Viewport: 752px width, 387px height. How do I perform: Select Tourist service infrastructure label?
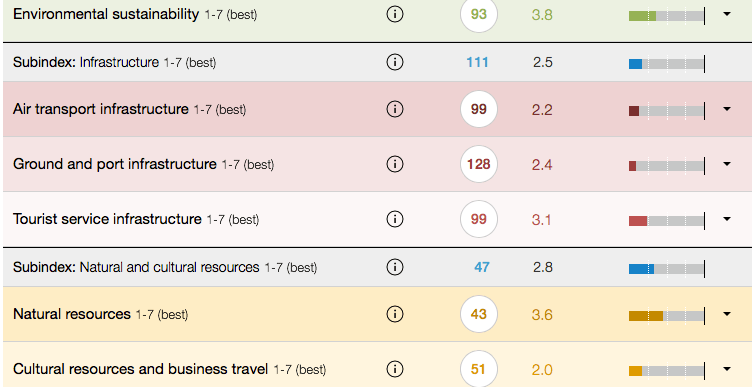pyautogui.click(x=107, y=219)
